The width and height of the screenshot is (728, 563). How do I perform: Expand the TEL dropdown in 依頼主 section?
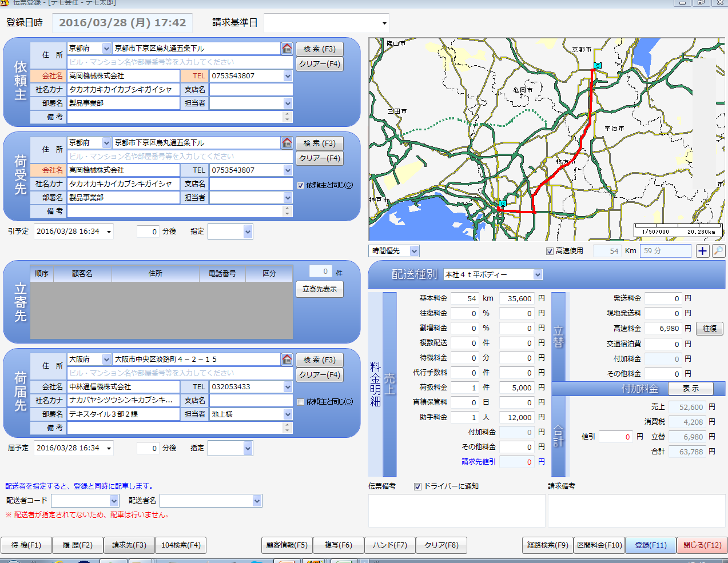click(x=288, y=76)
